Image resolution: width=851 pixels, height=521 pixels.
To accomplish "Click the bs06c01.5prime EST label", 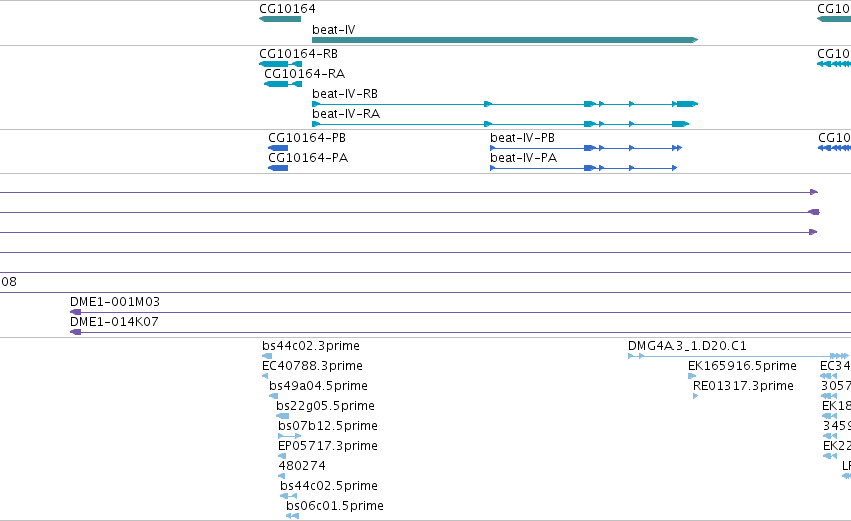I will [x=335, y=506].
